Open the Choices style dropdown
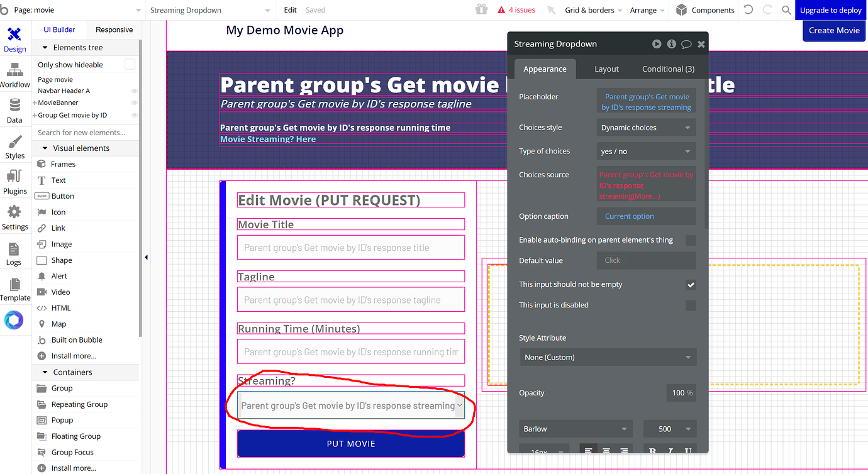 (646, 127)
